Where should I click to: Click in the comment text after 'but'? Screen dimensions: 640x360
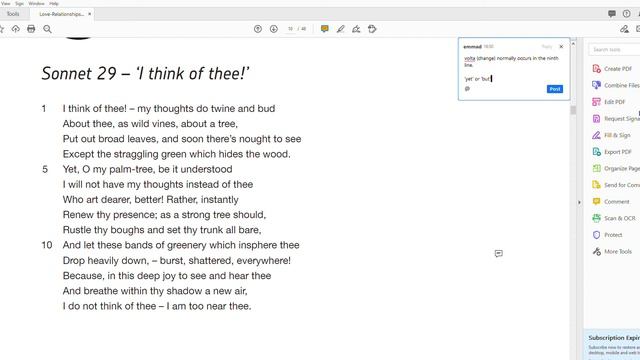pos(491,78)
